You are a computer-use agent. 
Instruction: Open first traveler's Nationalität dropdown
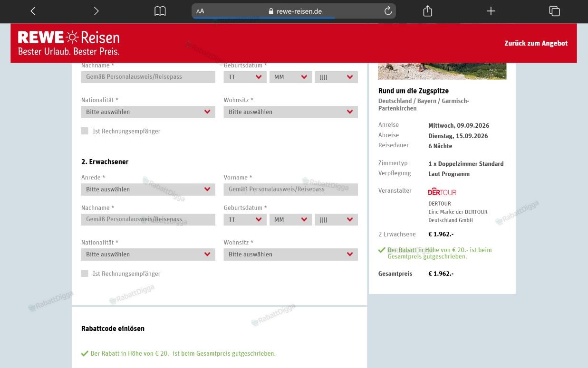coord(148,112)
